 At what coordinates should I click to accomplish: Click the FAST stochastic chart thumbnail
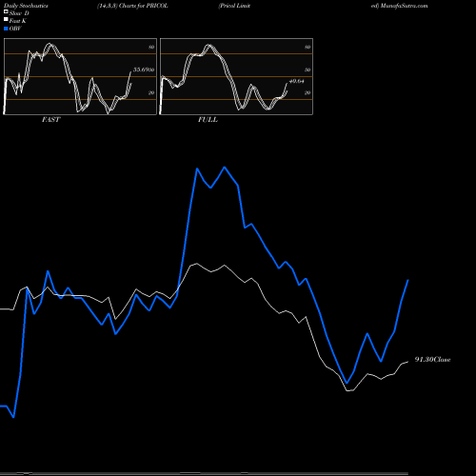click(x=80, y=76)
